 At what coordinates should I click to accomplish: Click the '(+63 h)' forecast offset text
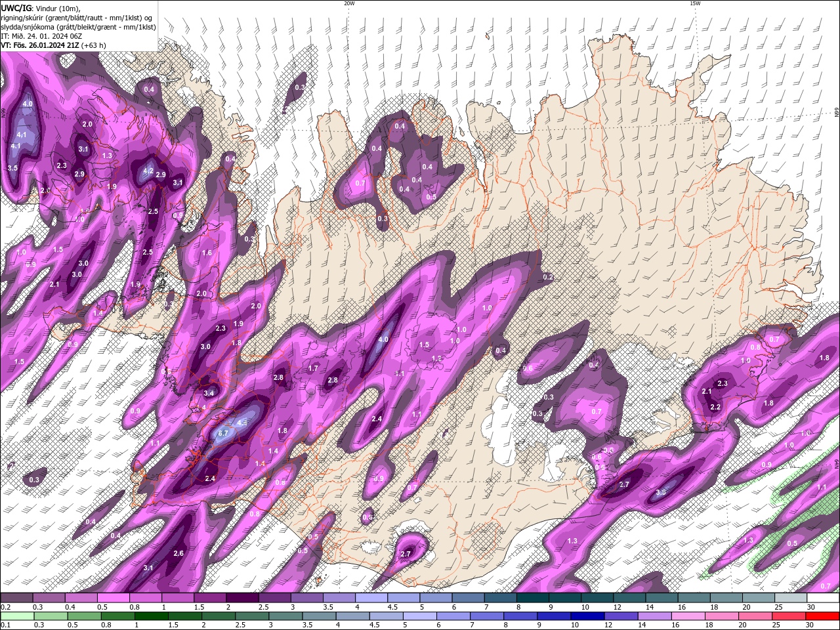[x=94, y=45]
